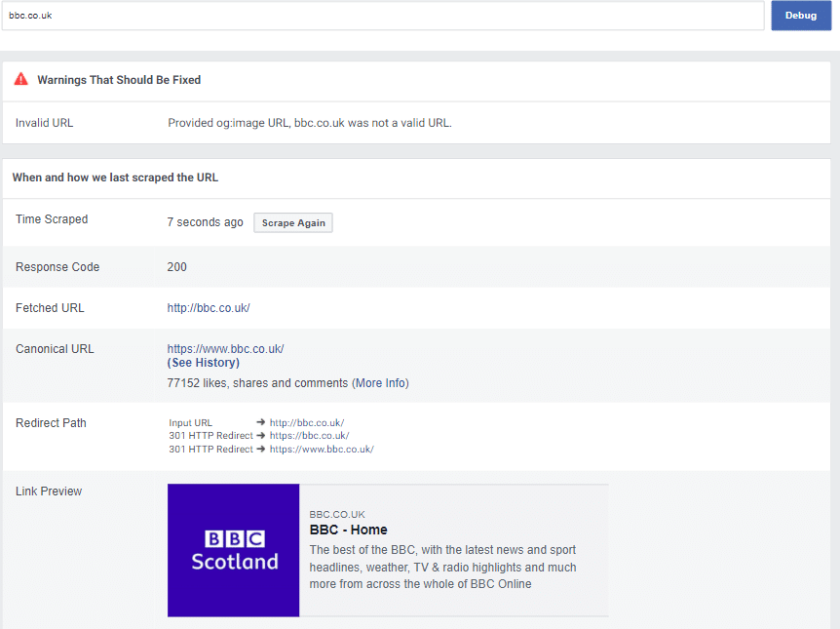The width and height of the screenshot is (840, 629).
Task: Click the arrow icon beside Input URL
Action: [261, 422]
